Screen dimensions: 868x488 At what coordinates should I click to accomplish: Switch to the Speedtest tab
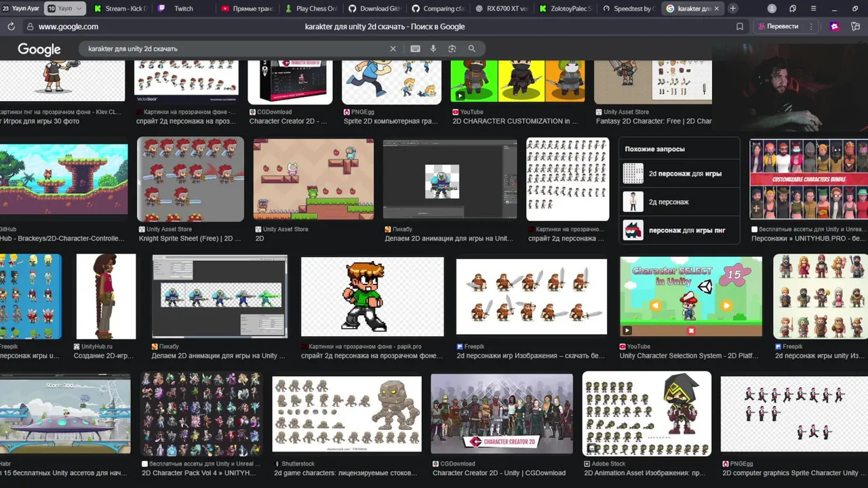[629, 8]
